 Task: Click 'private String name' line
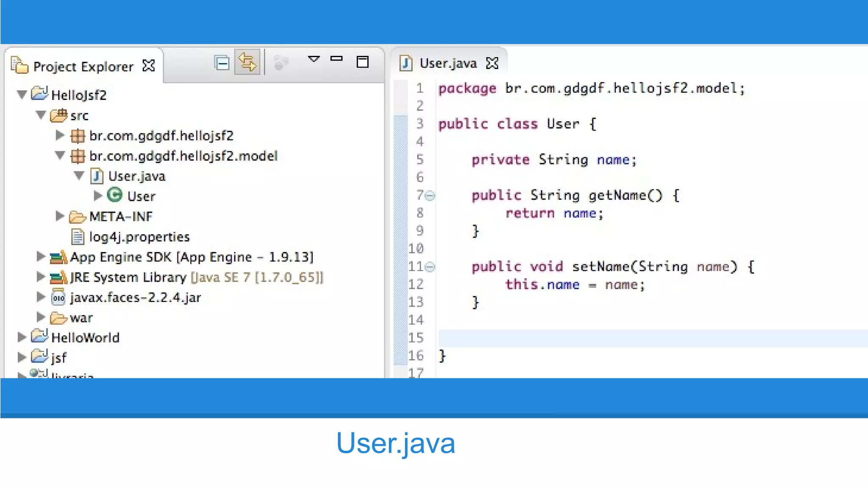tap(554, 160)
